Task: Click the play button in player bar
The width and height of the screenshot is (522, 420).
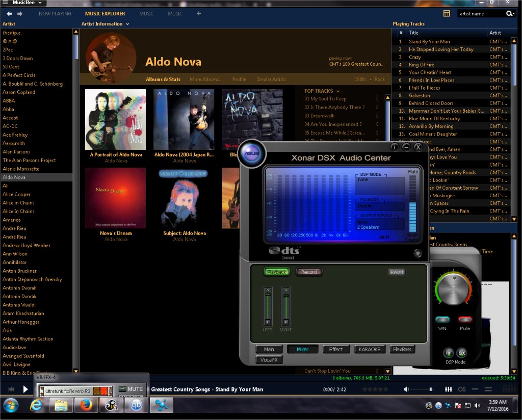Action: click(25, 389)
